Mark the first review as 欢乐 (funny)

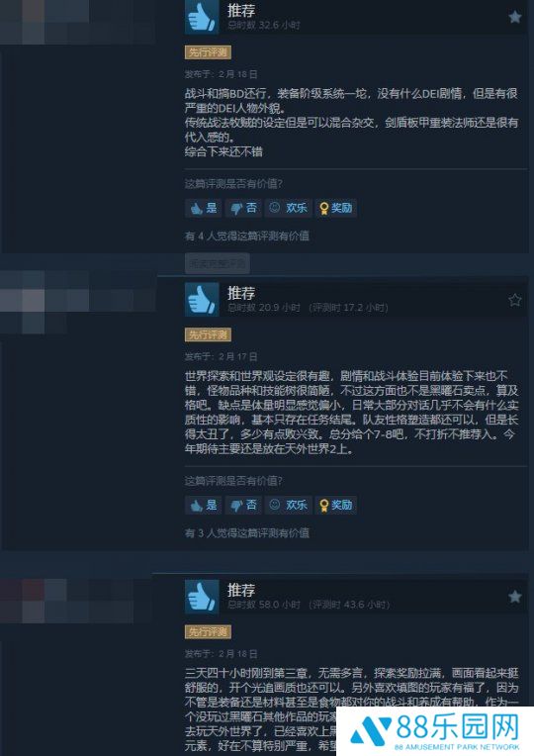click(288, 208)
